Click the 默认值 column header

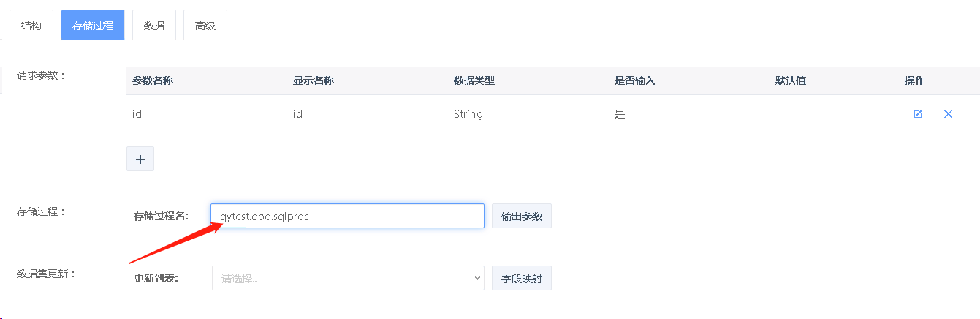pos(791,80)
